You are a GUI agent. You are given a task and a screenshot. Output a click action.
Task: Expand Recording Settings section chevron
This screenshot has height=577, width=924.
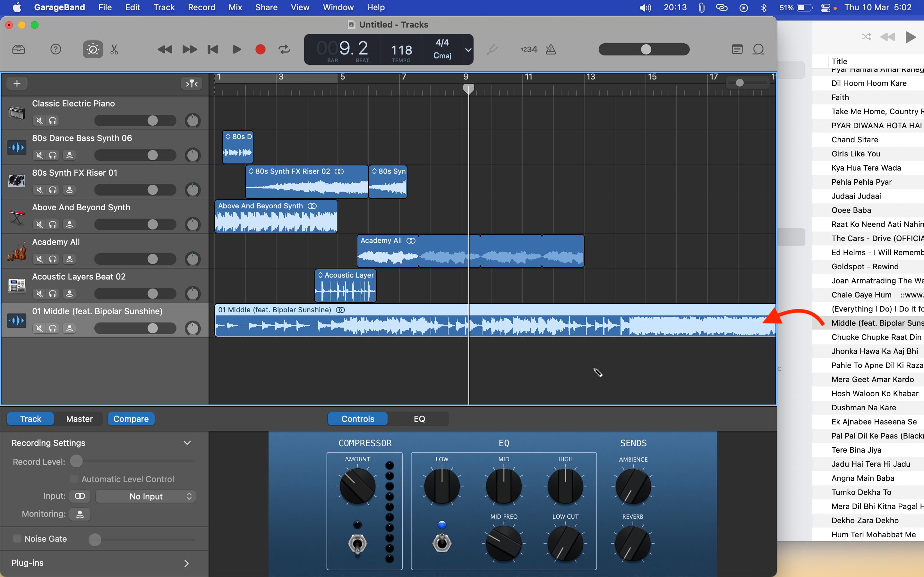[187, 443]
